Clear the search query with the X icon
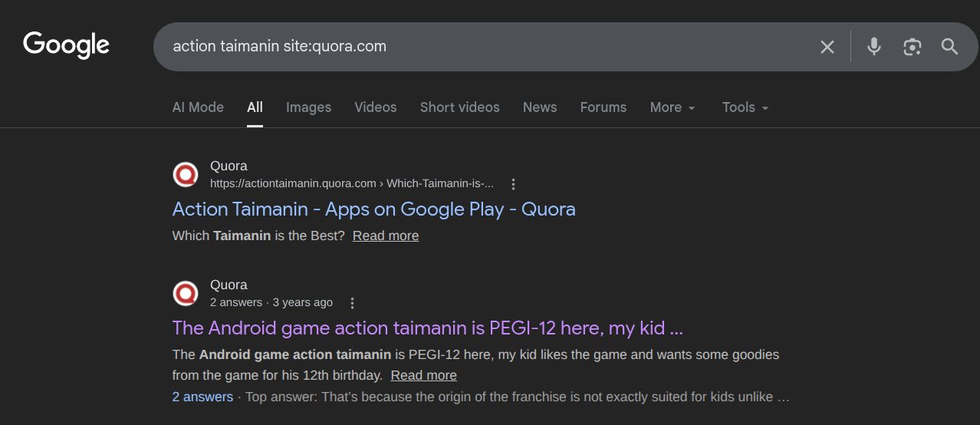This screenshot has width=980, height=425. point(827,47)
